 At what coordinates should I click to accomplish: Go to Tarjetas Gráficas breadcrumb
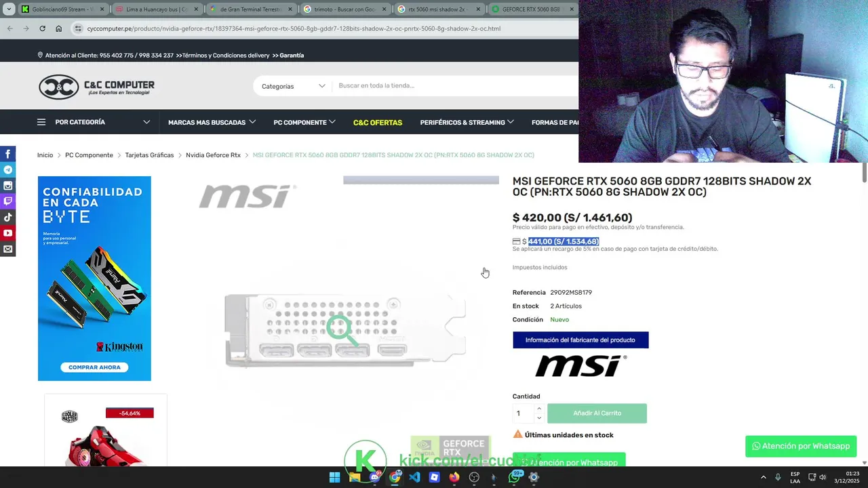(149, 155)
